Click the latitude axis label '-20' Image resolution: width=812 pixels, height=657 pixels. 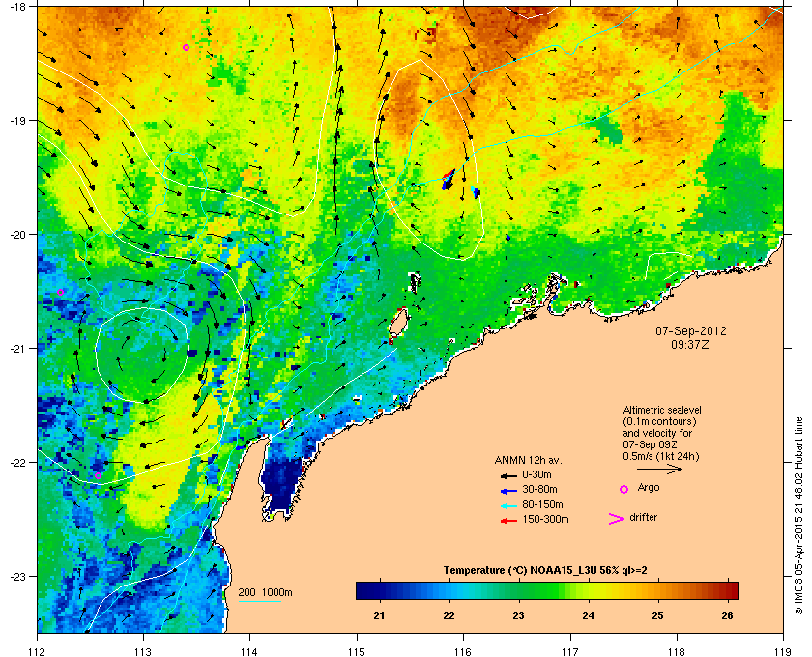[18, 235]
